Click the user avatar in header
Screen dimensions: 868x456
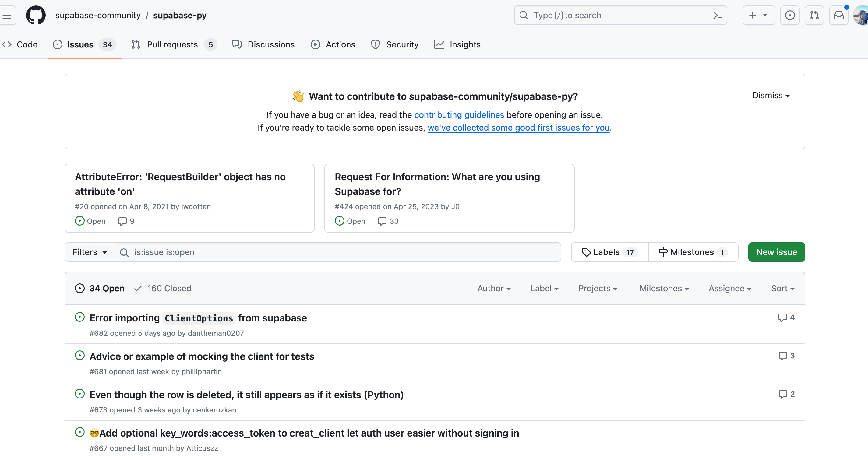point(860,15)
